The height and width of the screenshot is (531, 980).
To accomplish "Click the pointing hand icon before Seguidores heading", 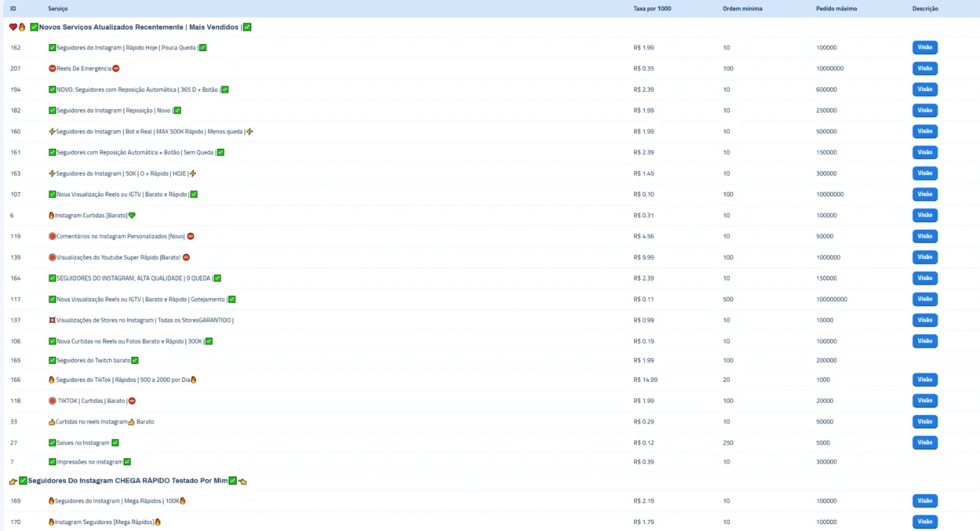I will [13, 481].
